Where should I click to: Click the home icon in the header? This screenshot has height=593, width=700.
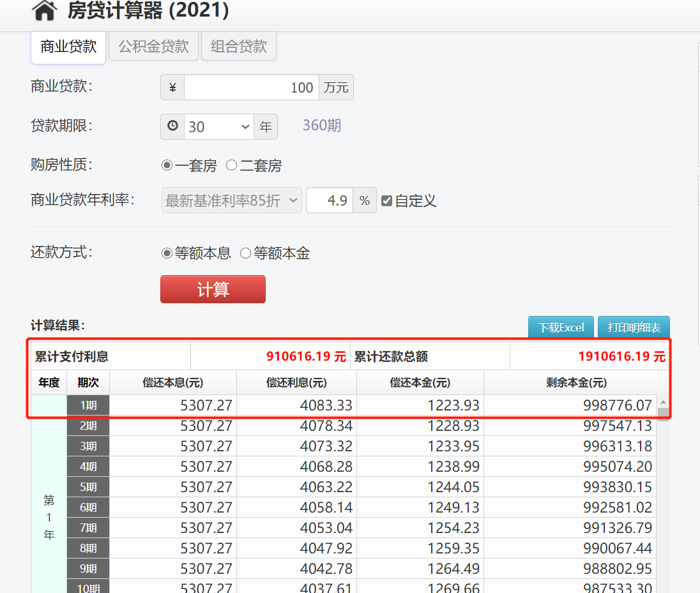[43, 11]
